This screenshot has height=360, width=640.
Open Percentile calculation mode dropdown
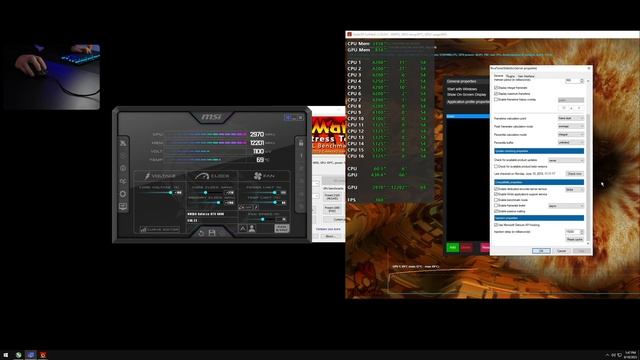[x=571, y=134]
